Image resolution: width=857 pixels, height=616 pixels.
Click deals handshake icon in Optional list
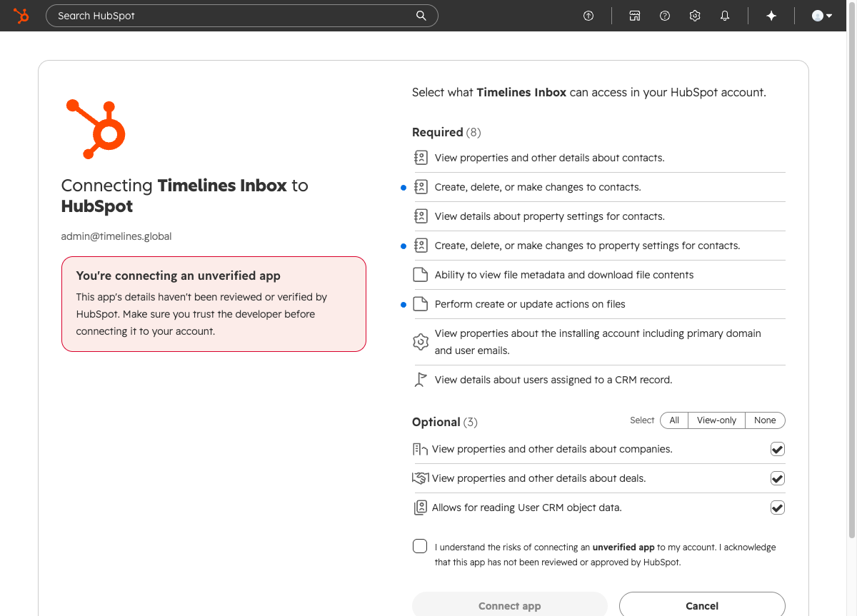click(420, 478)
